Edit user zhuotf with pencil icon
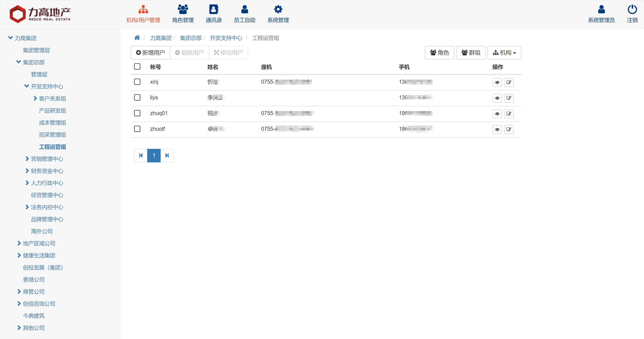The image size is (644, 339). [509, 130]
